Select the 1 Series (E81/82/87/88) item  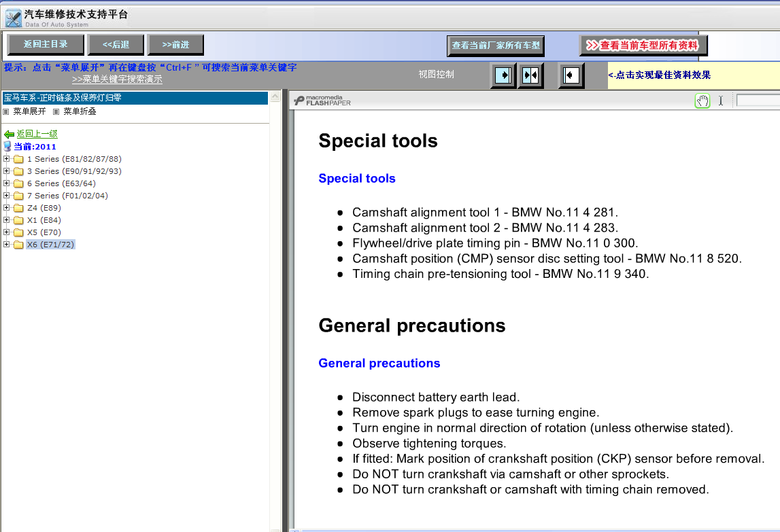(x=74, y=159)
